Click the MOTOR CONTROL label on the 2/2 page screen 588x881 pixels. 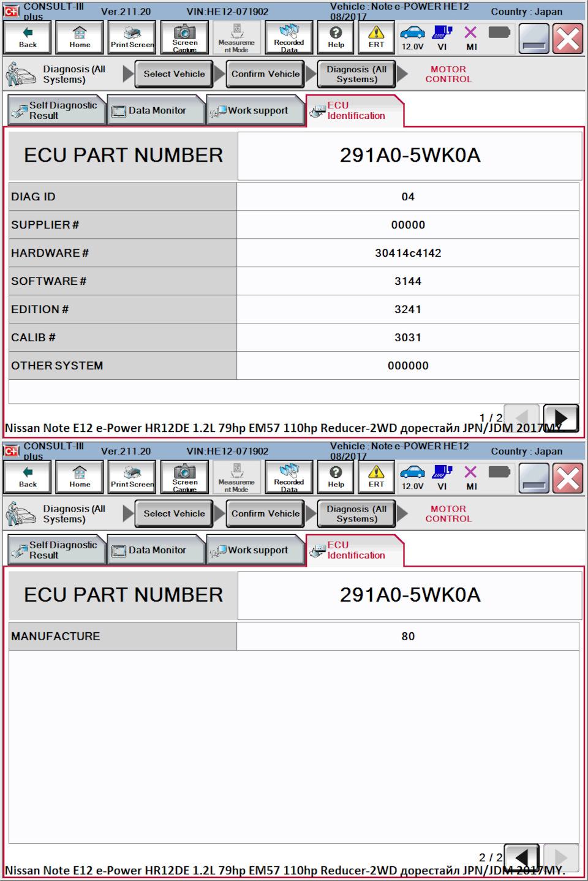[x=448, y=513]
